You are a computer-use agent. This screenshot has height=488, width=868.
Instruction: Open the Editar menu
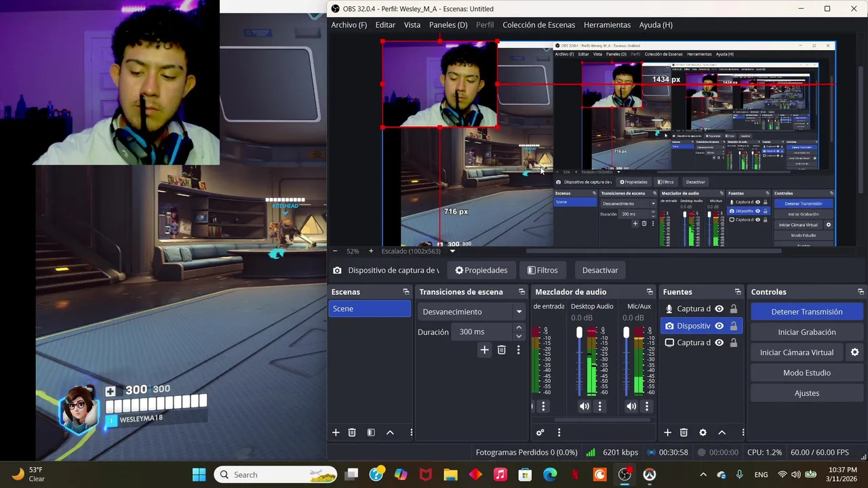pyautogui.click(x=385, y=25)
